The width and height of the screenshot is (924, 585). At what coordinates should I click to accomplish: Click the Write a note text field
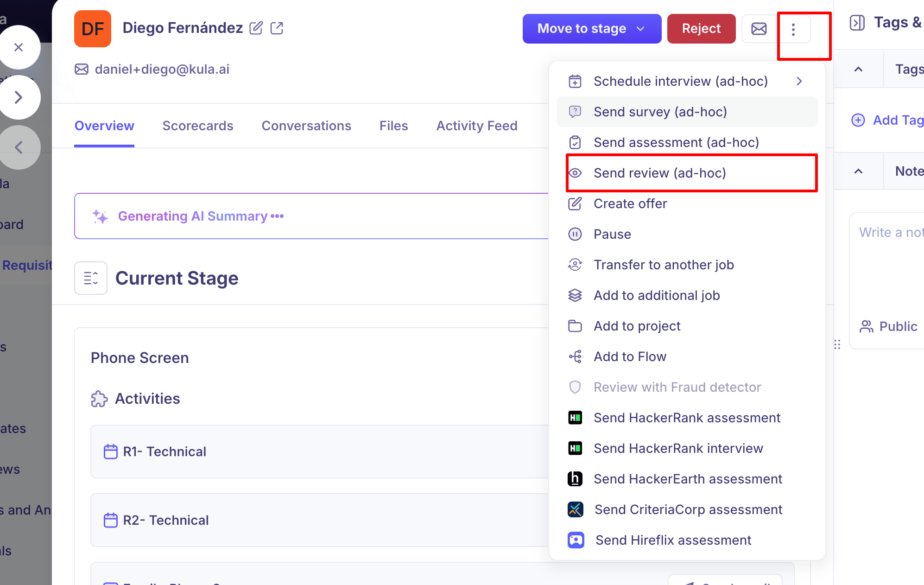887,264
